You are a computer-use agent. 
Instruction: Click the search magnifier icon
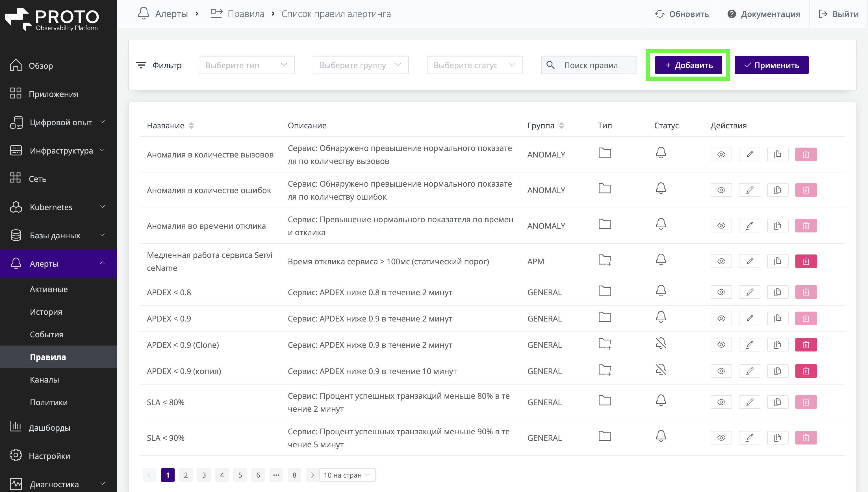click(550, 65)
